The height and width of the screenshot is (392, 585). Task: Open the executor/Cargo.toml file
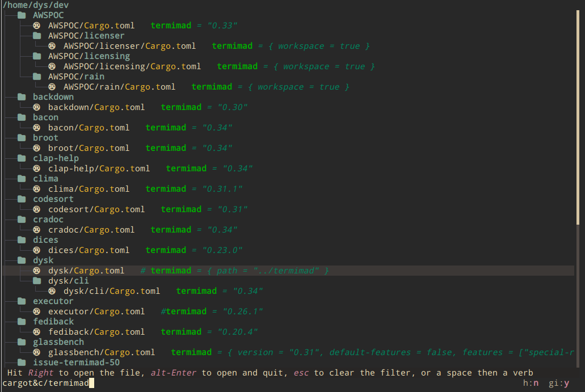click(96, 311)
